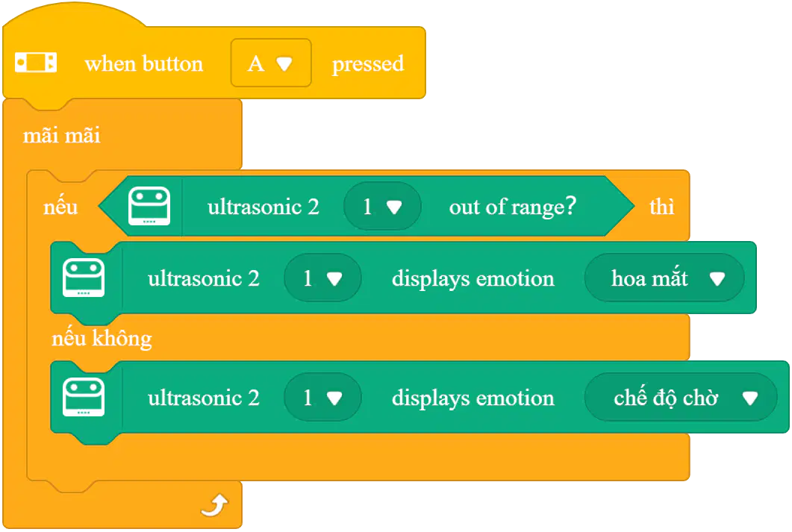This screenshot has width=792, height=532.
Task: Open the port 1 dropdown in the out-of-range condition
Action: point(382,207)
